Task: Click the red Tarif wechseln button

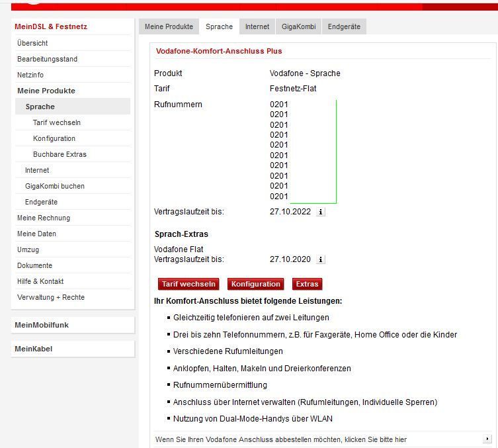Action: pyautogui.click(x=188, y=284)
